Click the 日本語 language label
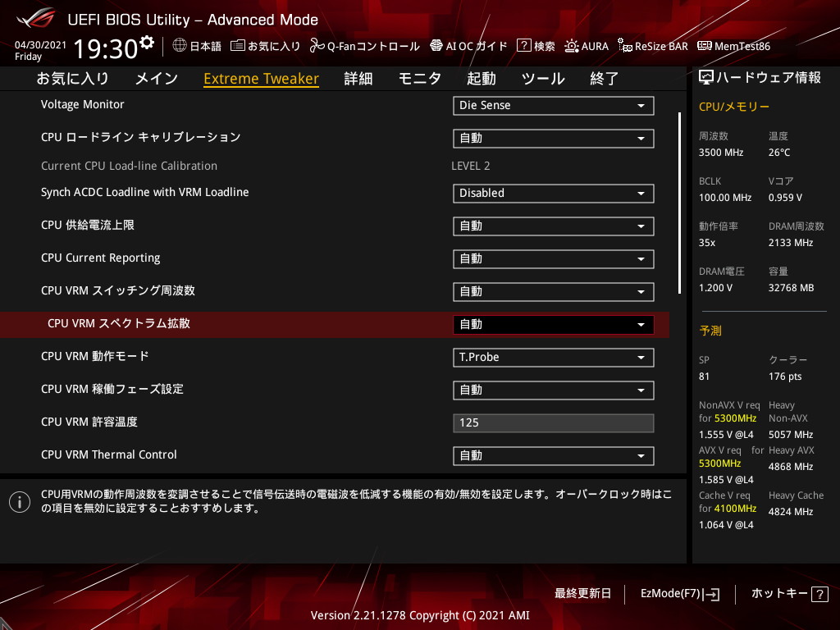The width and height of the screenshot is (840, 630). (206, 46)
